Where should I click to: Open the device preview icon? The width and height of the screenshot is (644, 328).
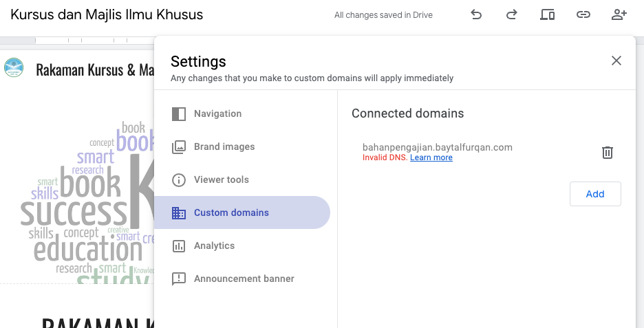547,14
